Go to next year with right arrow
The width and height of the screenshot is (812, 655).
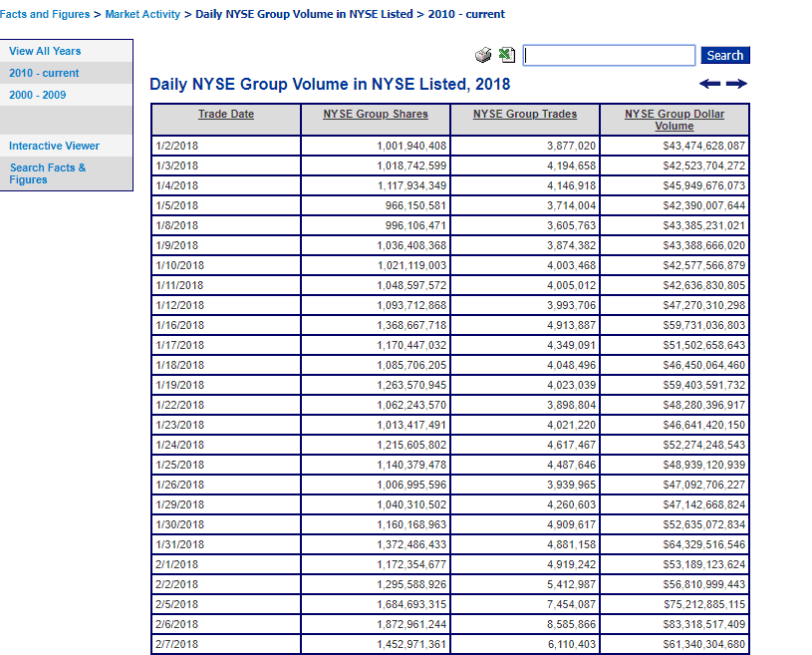pyautogui.click(x=736, y=84)
